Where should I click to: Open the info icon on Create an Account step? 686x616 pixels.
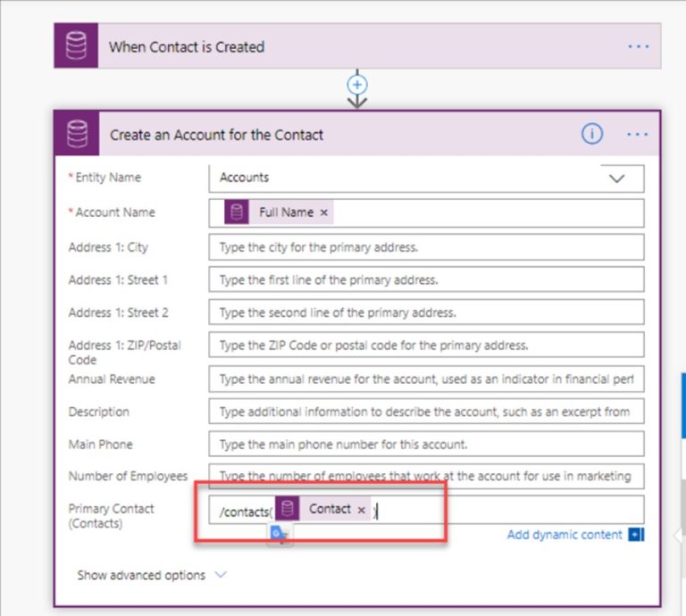coord(592,133)
